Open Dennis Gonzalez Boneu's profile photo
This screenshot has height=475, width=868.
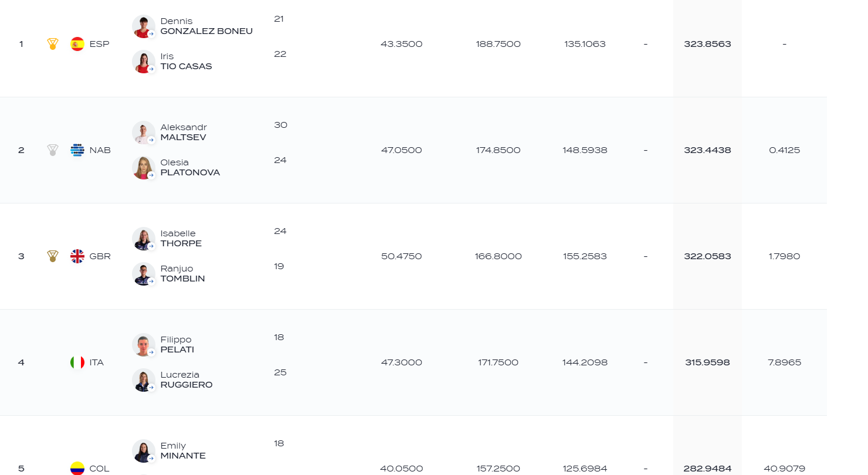[x=144, y=26]
